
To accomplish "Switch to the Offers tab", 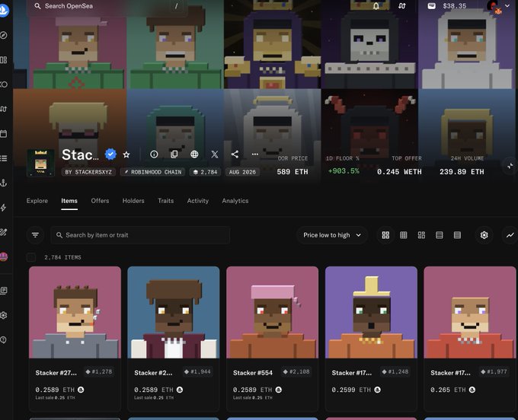I will (100, 201).
